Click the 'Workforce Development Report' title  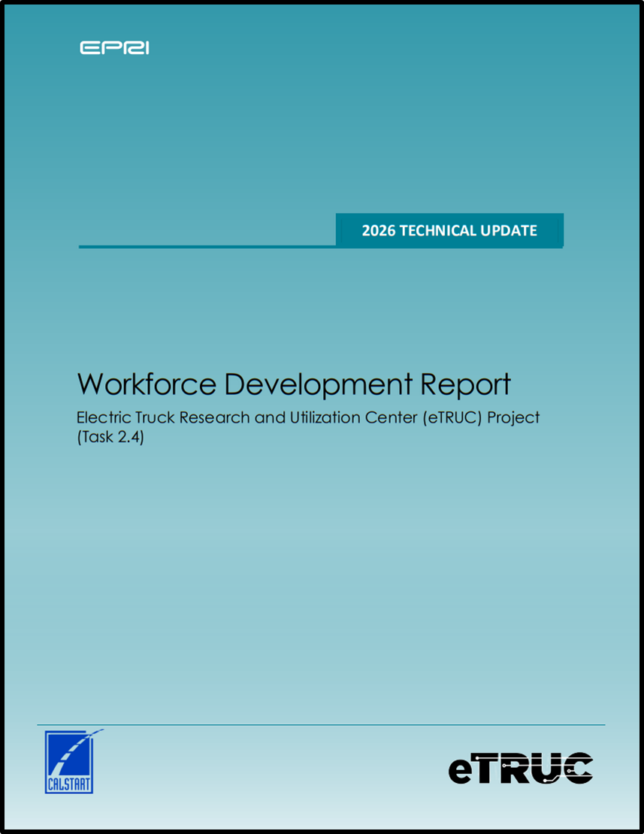[294, 384]
